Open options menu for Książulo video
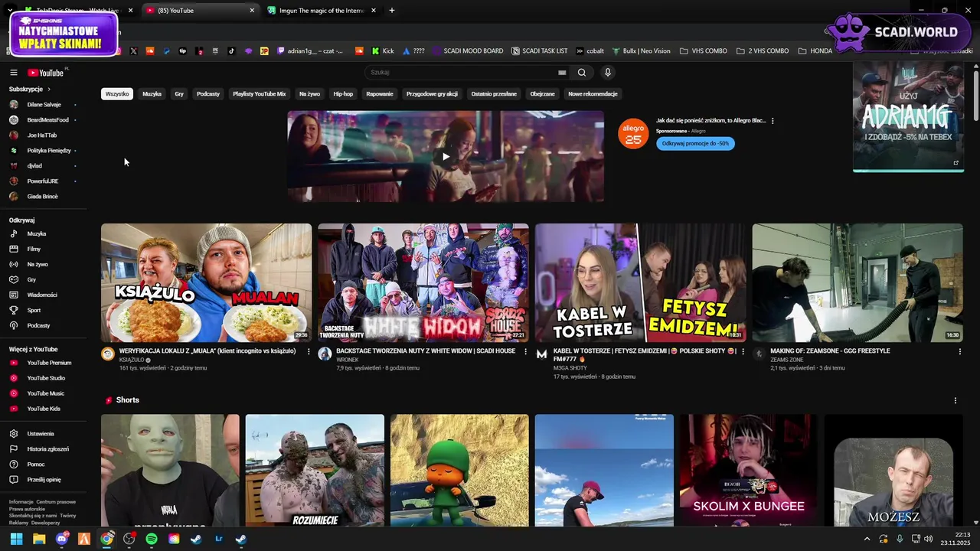The width and height of the screenshot is (980, 551). 309,352
